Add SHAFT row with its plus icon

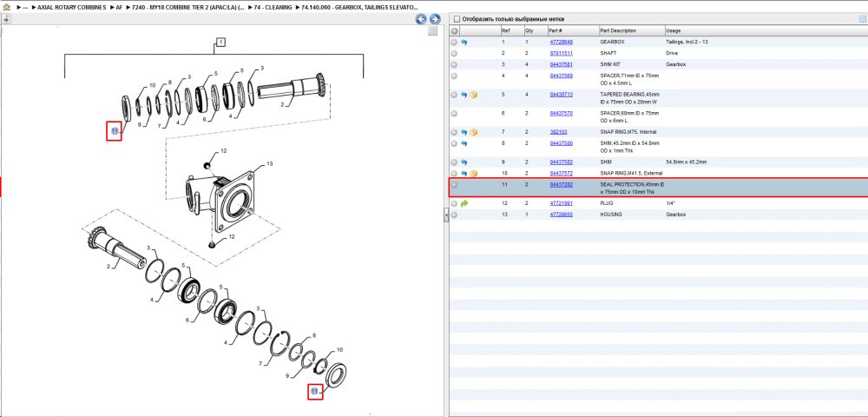pyautogui.click(x=454, y=53)
